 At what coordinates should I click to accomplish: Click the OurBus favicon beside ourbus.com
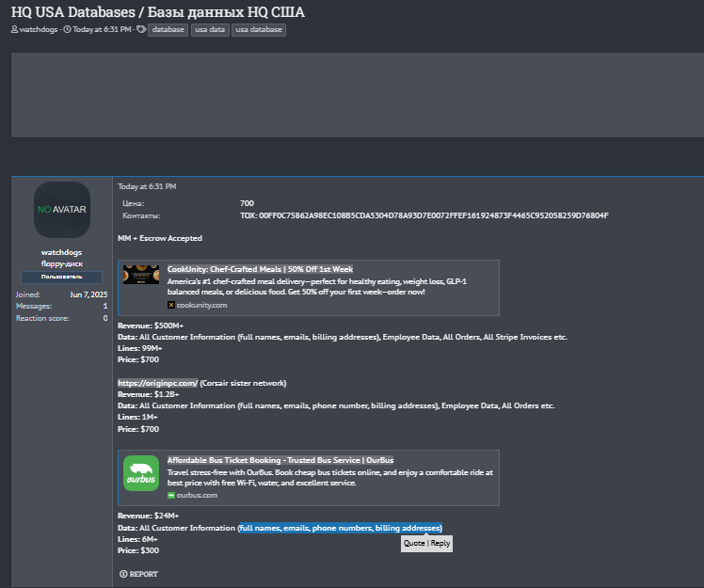[171, 495]
